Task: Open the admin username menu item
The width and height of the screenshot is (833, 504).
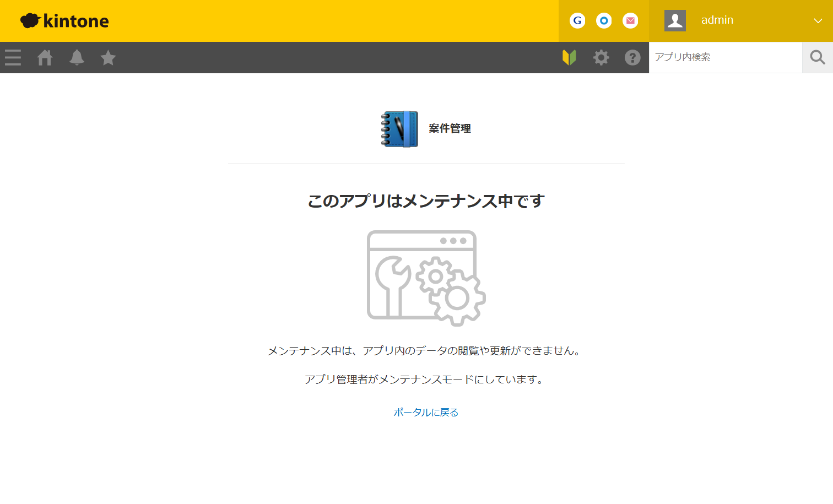Action: click(x=717, y=20)
